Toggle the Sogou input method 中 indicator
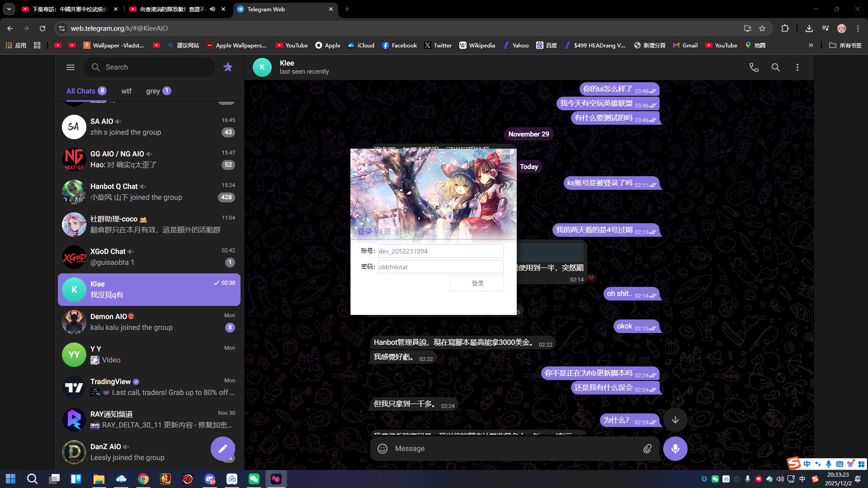868x488 pixels. pos(807,464)
